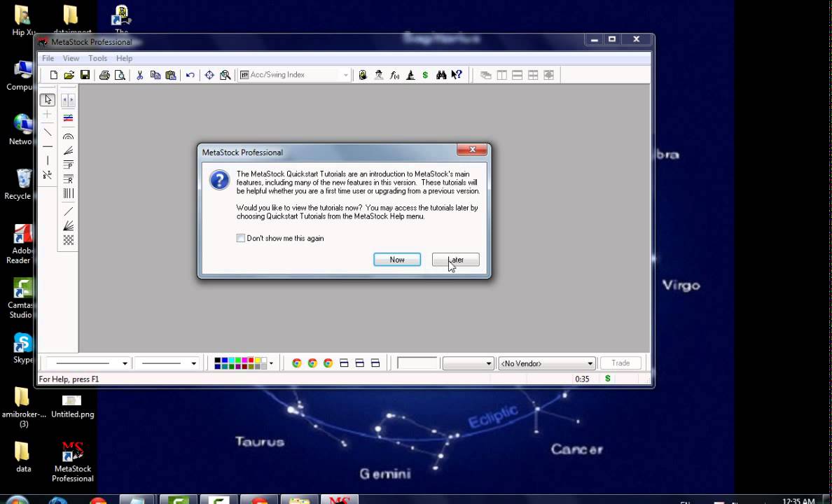Open the line weight dropdown
The image size is (832, 504).
click(194, 363)
